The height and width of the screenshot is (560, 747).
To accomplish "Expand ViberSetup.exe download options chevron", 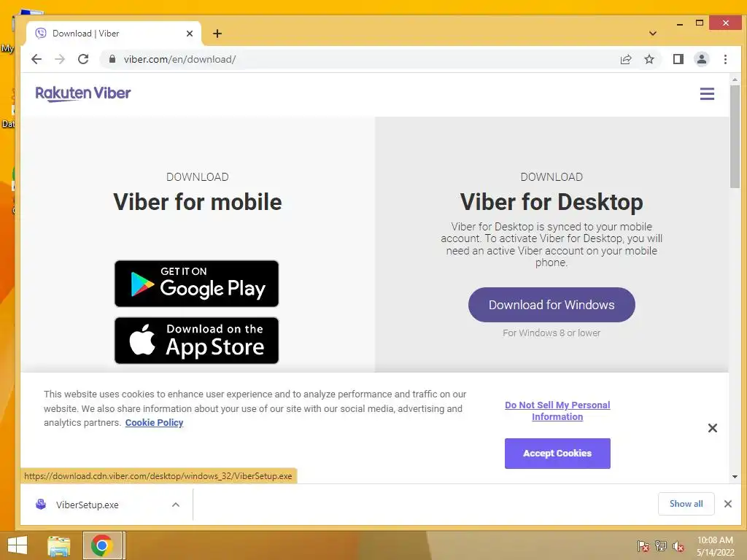I will pyautogui.click(x=176, y=505).
